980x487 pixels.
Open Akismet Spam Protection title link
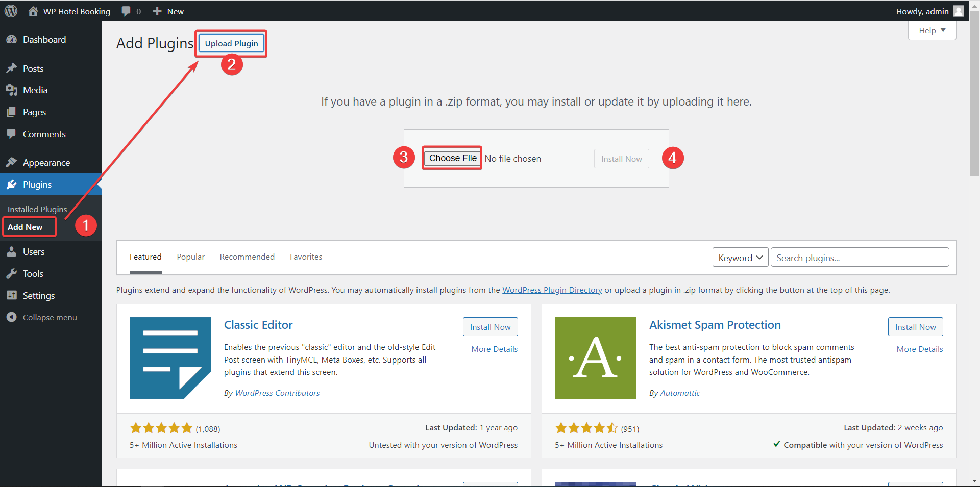715,325
